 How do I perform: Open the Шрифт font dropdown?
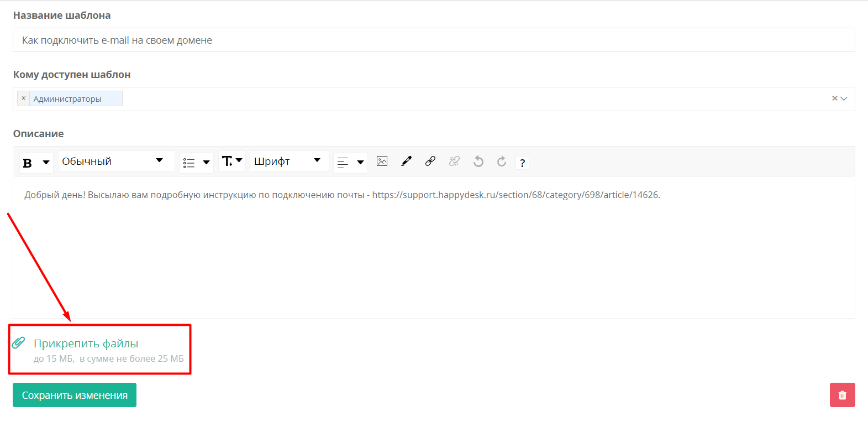coord(289,161)
